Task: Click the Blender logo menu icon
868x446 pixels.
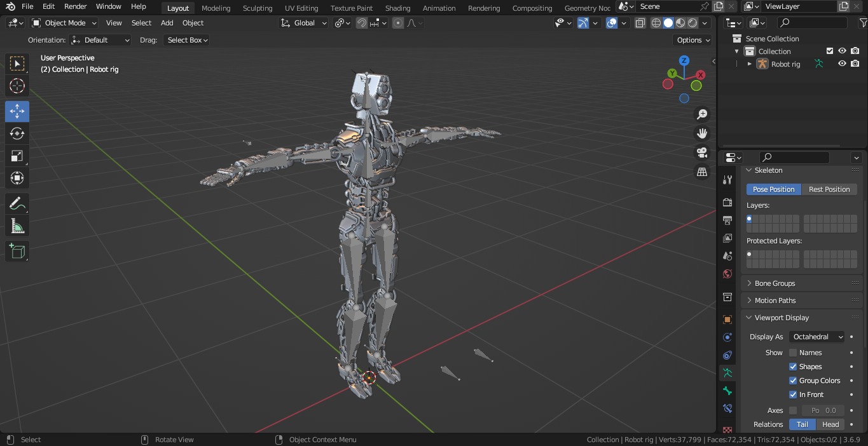Action: pyautogui.click(x=10, y=6)
